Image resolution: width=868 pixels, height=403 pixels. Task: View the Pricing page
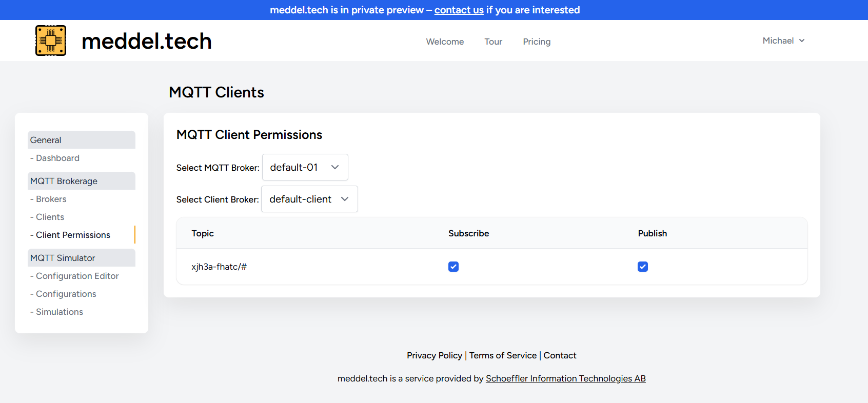[x=537, y=42]
